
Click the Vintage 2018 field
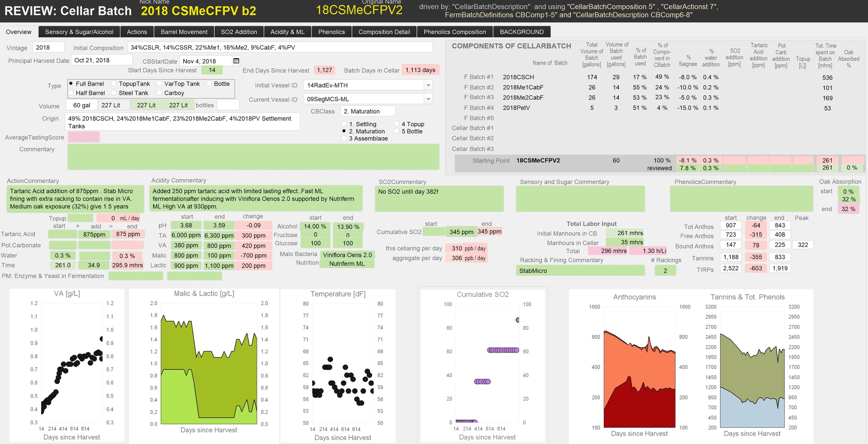pyautogui.click(x=48, y=48)
